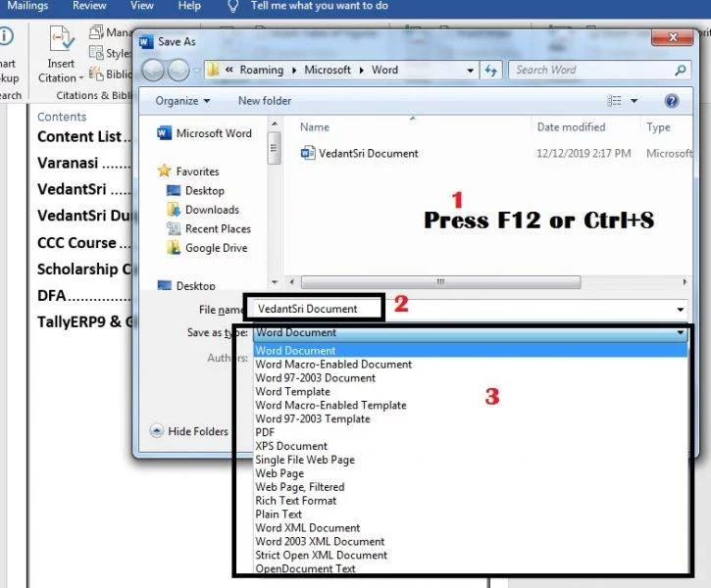
Task: Open the Downloads folder in Favorites
Action: (203, 210)
